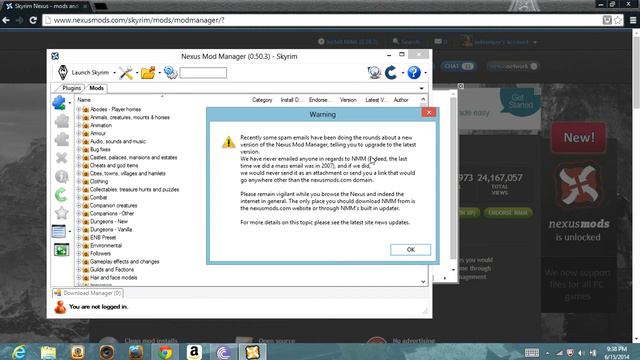Click Chrome's reload page button

point(33,20)
